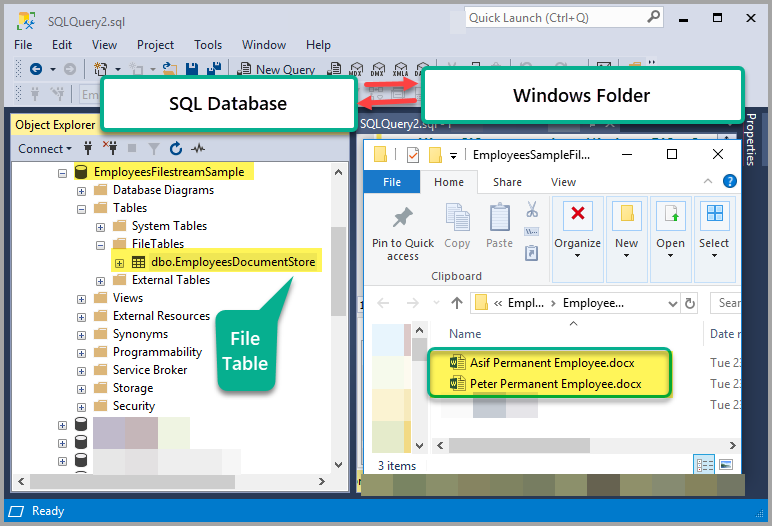Switch to the Explorer View tab
The image size is (772, 526).
point(563,182)
